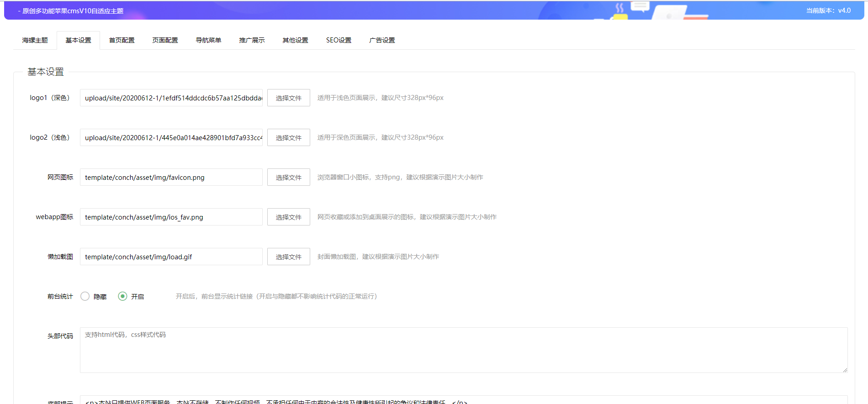Image resolution: width=868 pixels, height=404 pixels.
Task: Go to the 广告设置 tab
Action: pyautogui.click(x=382, y=40)
